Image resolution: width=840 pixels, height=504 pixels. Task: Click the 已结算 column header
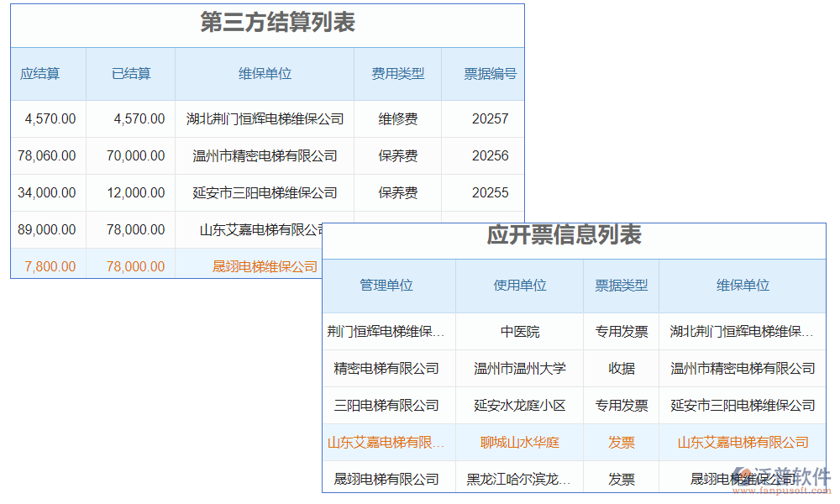(x=131, y=74)
